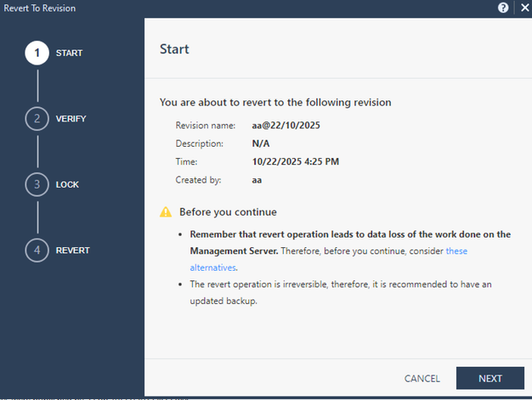Click the yellow warning triangle icon
This screenshot has width=532, height=400.
[x=166, y=212]
